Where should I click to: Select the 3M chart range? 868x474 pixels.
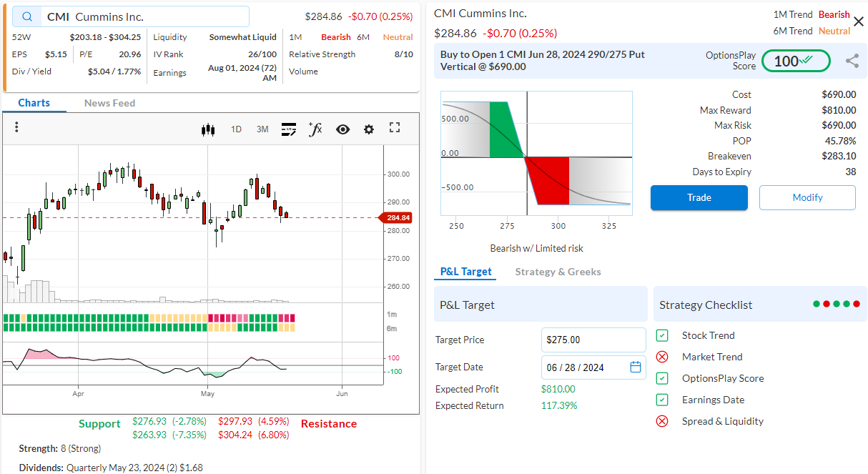[262, 129]
